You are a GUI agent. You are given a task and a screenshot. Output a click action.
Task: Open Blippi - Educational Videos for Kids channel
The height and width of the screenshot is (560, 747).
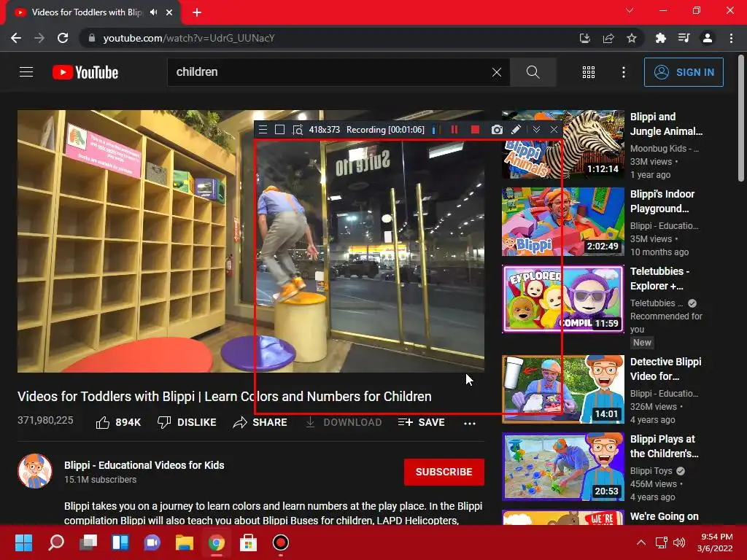pyautogui.click(x=144, y=465)
